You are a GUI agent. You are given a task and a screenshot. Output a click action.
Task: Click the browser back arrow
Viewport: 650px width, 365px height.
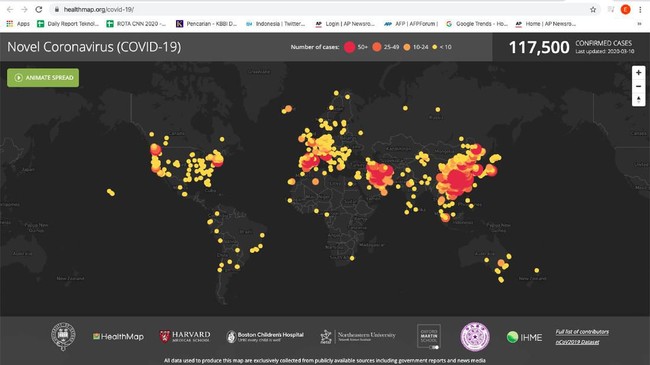[x=10, y=9]
